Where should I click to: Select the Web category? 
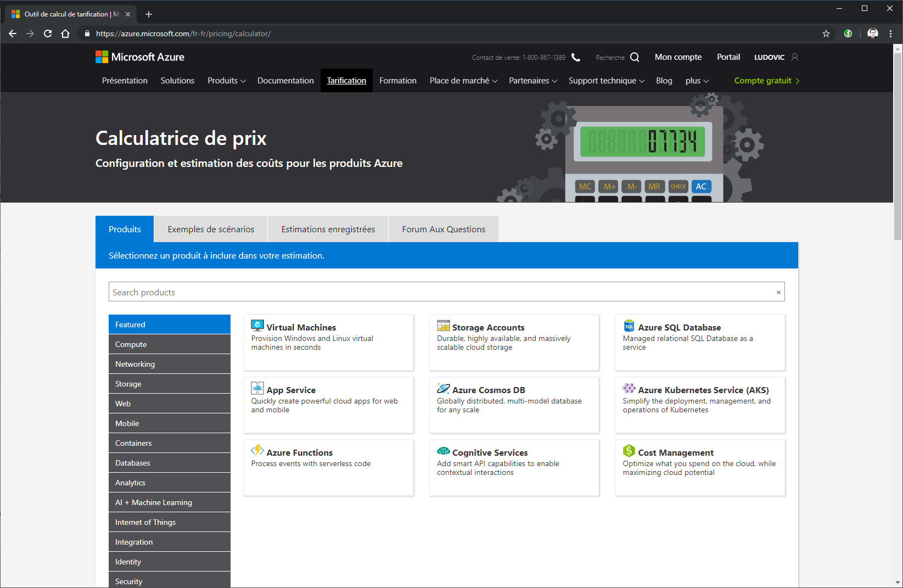[170, 404]
